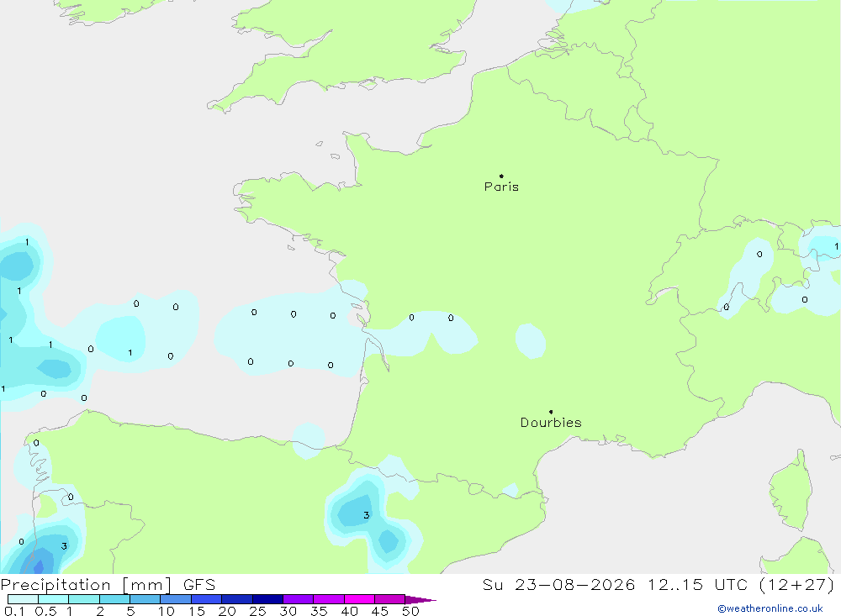Click the legend value '35'

tap(319, 611)
